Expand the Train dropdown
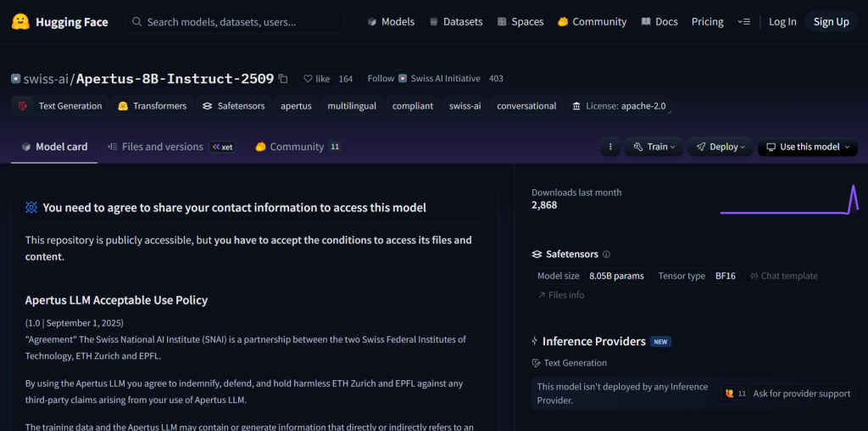 pyautogui.click(x=654, y=147)
